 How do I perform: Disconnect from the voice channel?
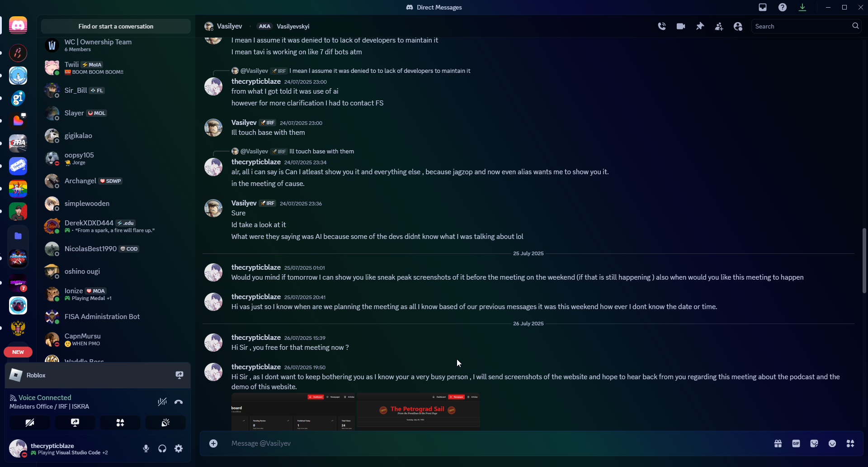179,402
